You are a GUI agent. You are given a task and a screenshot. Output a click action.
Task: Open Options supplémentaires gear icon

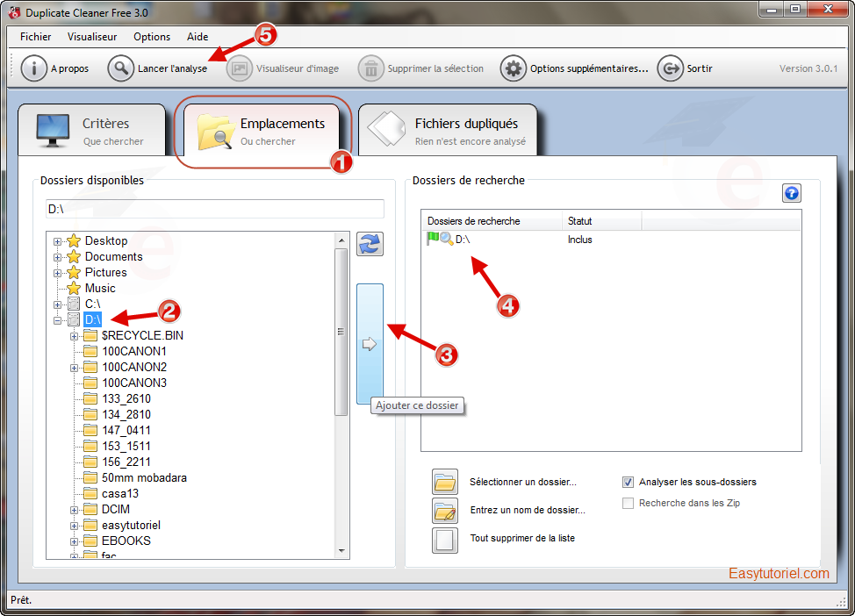click(x=514, y=68)
